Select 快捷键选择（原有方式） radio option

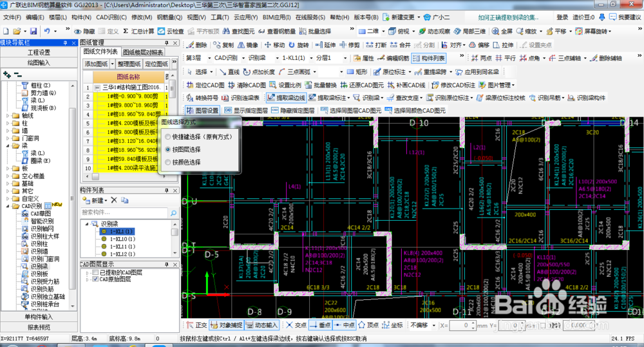point(168,136)
